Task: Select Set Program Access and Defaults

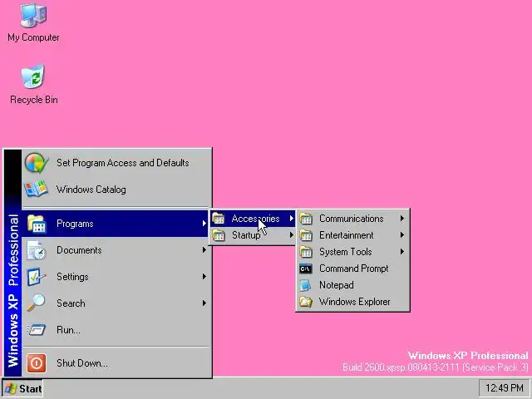Action: [x=116, y=163]
